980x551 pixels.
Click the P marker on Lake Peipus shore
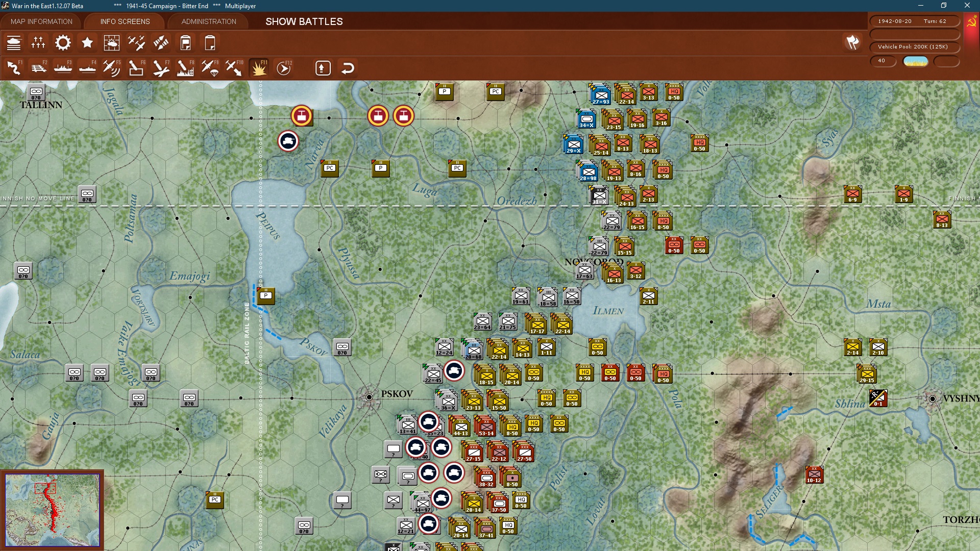(x=265, y=296)
